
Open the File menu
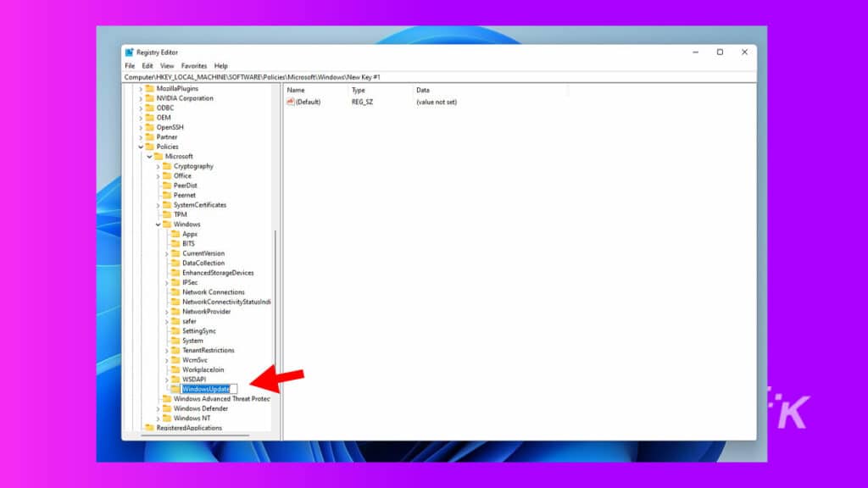coord(130,66)
